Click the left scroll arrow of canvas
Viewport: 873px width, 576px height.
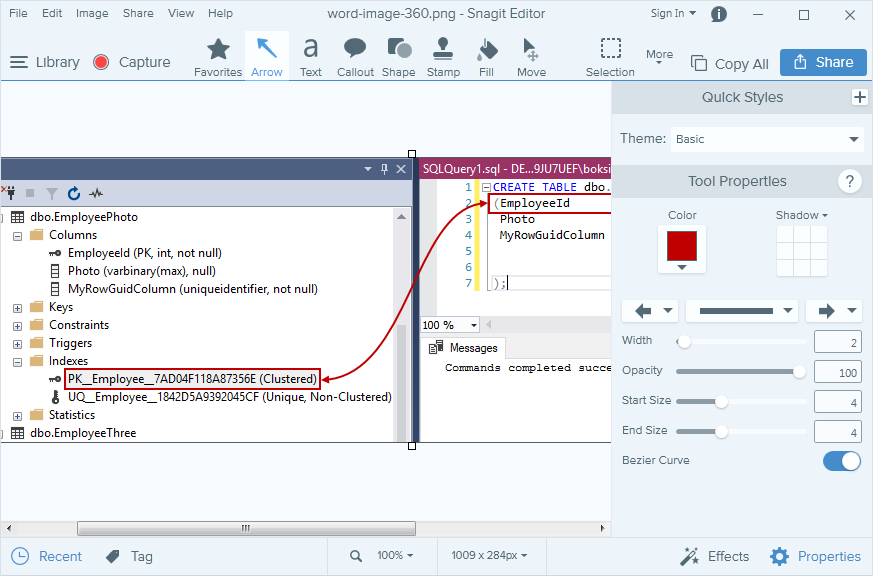(8, 528)
